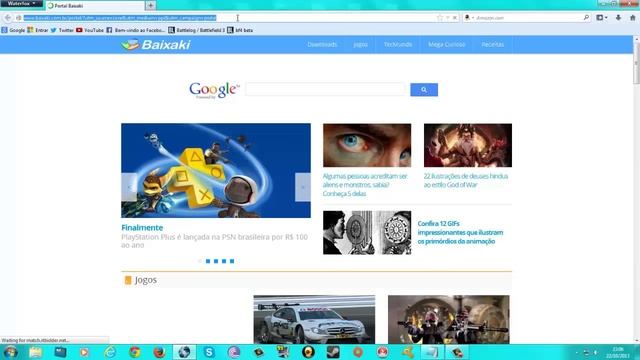Open the Bem-vindo ao Facebook bookmark
This screenshot has width=640, height=360.
136,30
